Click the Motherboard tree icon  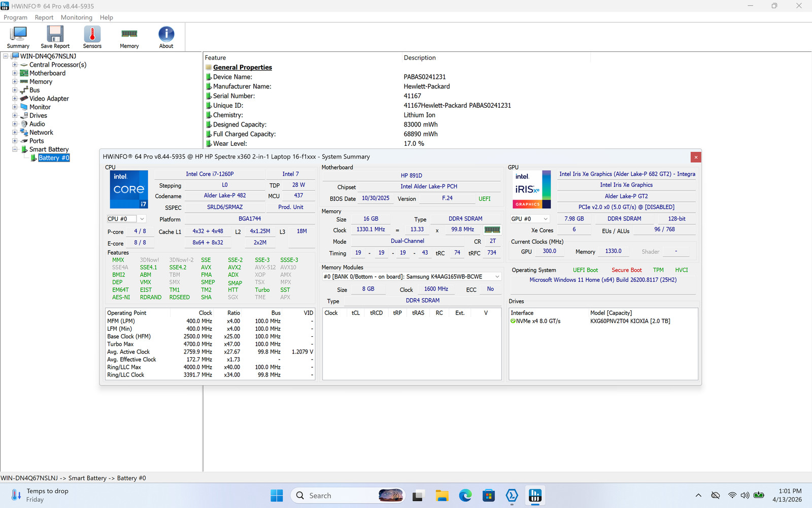click(x=24, y=73)
